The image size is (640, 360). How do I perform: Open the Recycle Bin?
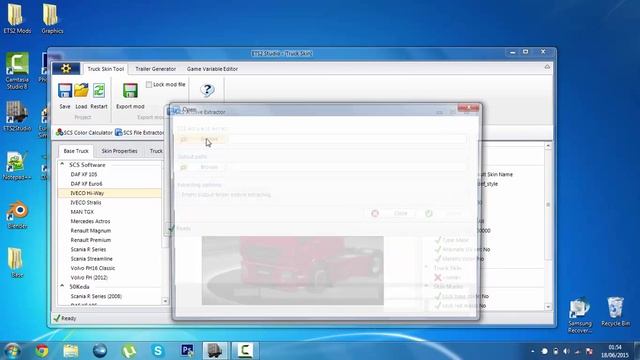pos(616,311)
